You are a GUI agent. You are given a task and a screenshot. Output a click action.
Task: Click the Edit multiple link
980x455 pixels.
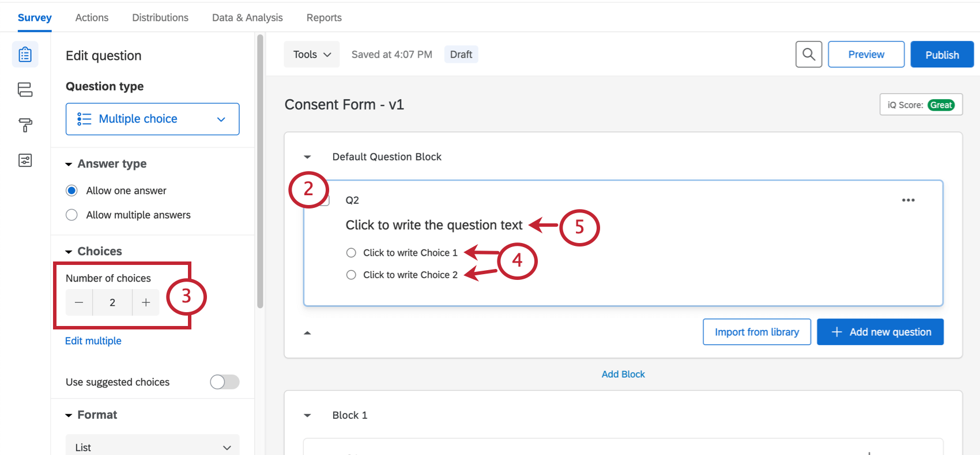click(x=93, y=341)
